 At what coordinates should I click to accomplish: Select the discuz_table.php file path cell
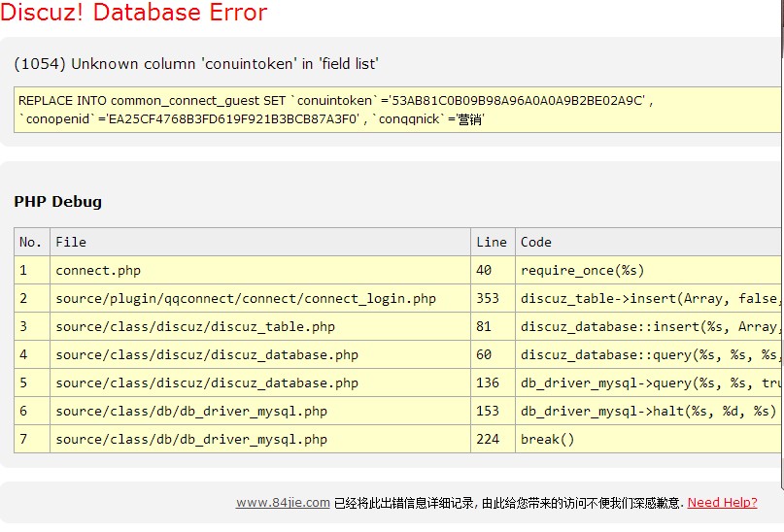pos(260,327)
